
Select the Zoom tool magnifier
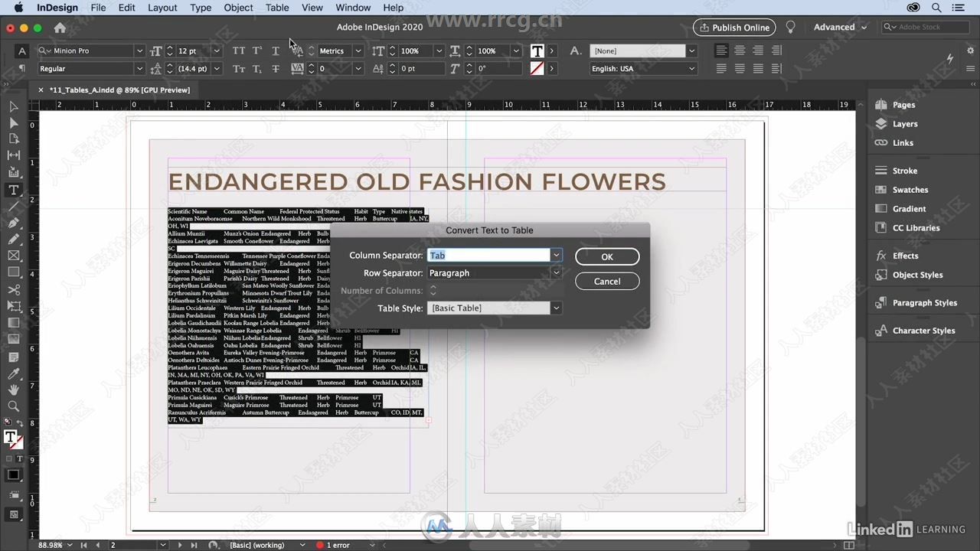point(14,406)
